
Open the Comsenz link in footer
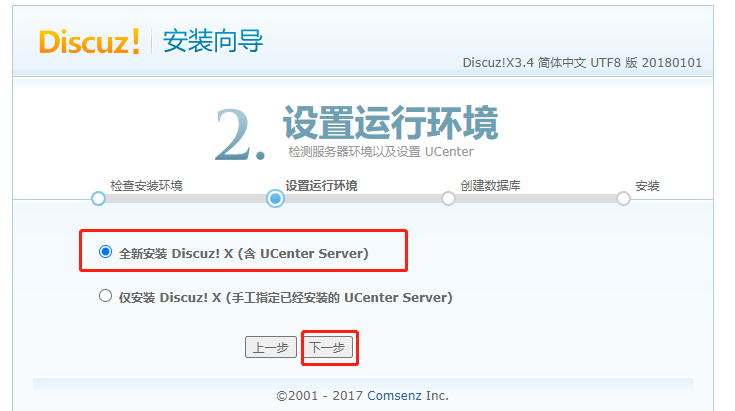click(394, 396)
